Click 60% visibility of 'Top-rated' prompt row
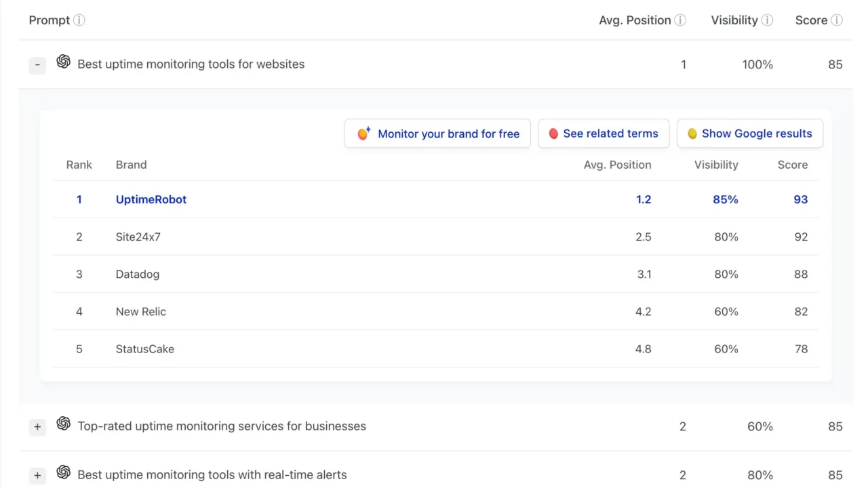Viewport: 868px width, 488px height. click(760, 426)
